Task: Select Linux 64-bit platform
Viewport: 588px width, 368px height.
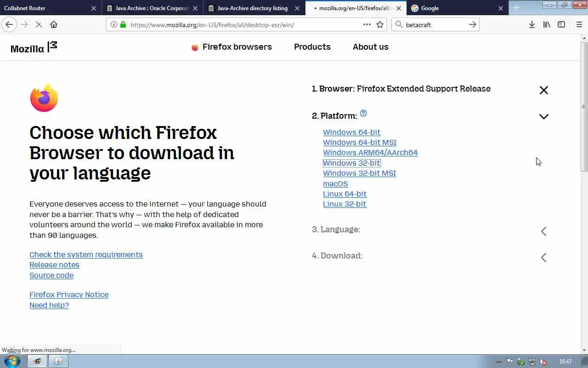Action: [345, 194]
